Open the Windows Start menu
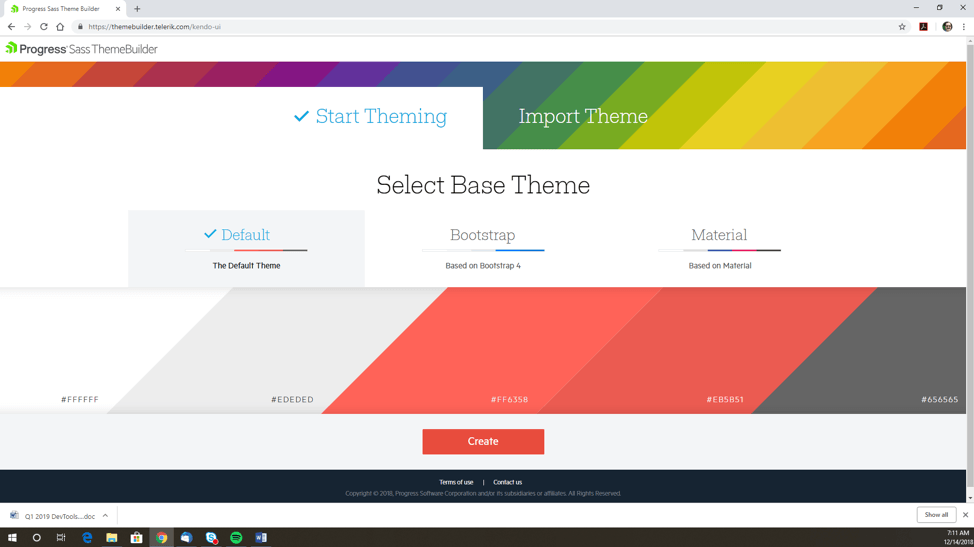 pyautogui.click(x=12, y=538)
